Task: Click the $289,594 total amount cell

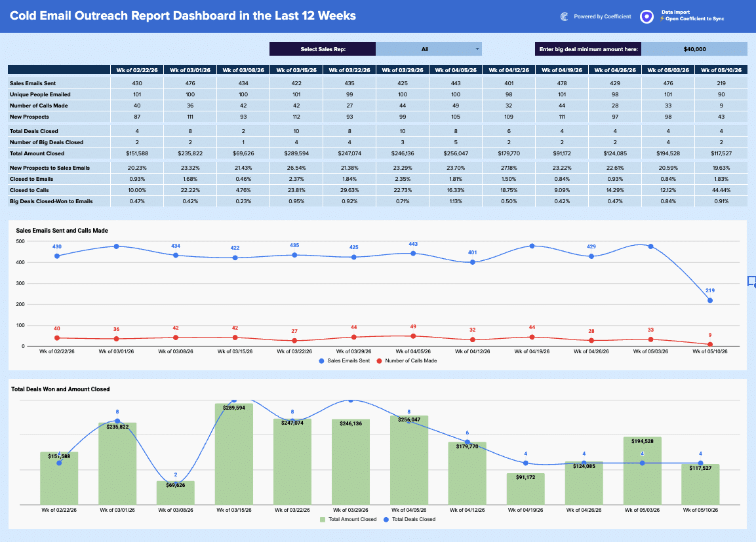Action: (296, 153)
